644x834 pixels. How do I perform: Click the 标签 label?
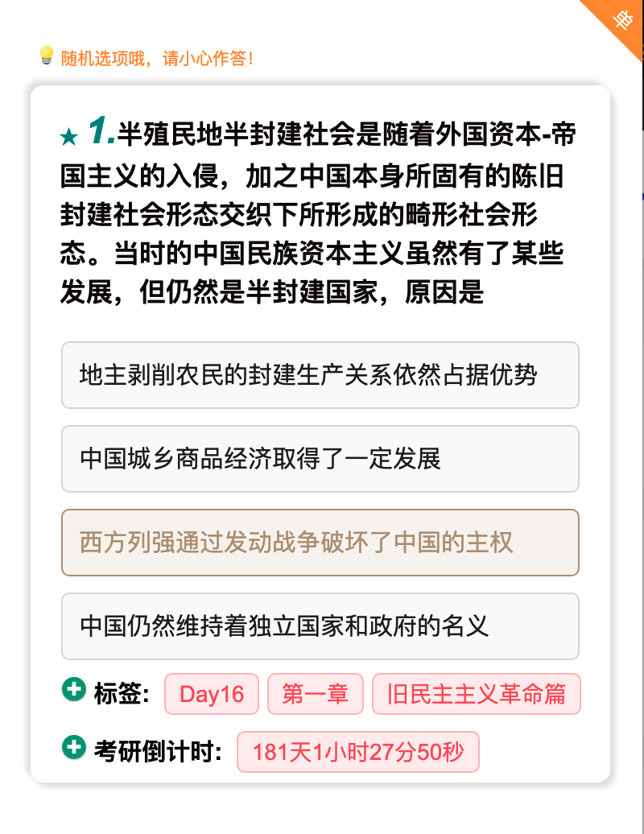pos(122,694)
